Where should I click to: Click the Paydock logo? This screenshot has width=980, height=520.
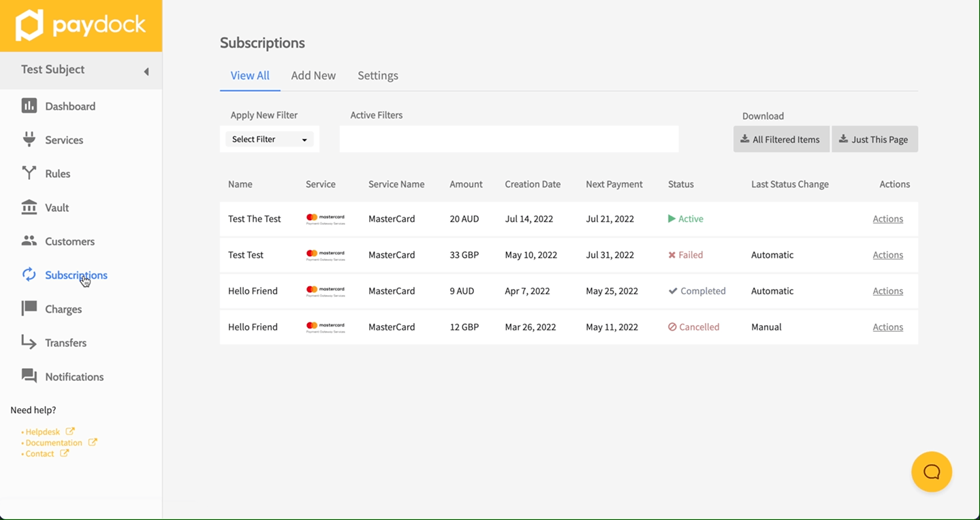click(x=81, y=26)
